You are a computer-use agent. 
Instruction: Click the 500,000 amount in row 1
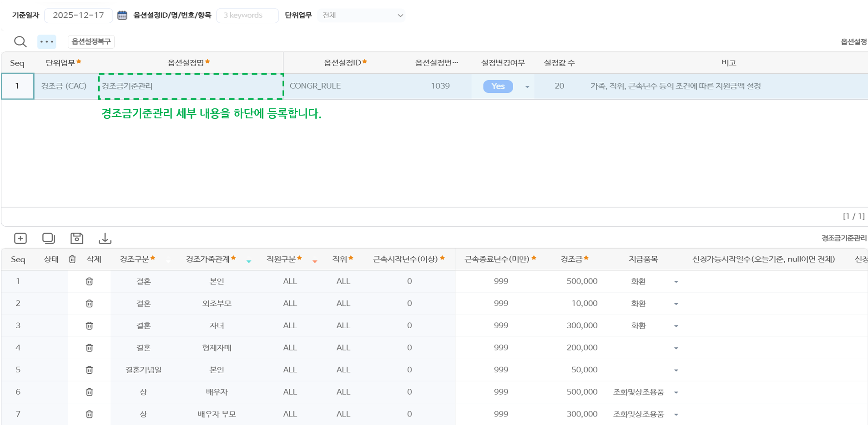(582, 281)
